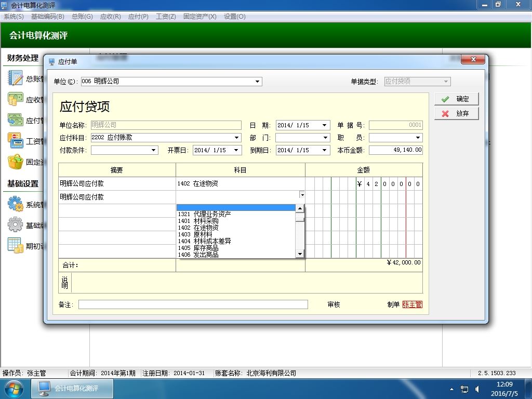Image resolution: width=532 pixels, height=399 pixels.
Task: Confirm with the 确定 button
Action: (x=456, y=99)
